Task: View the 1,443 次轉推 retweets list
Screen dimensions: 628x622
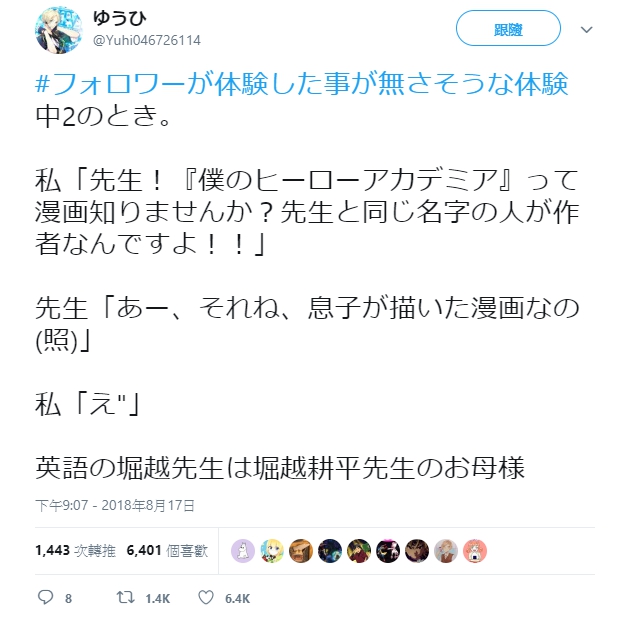Action: tap(75, 551)
